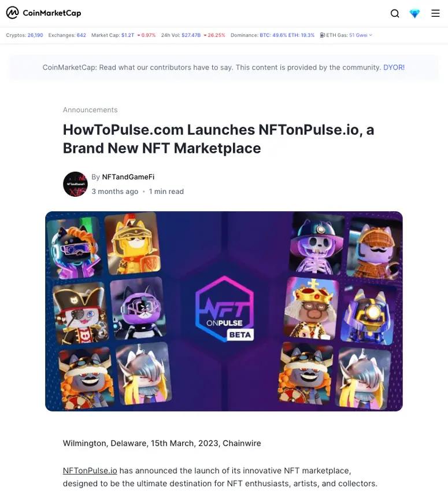This screenshot has height=493, width=448.
Task: Click the gas pump icon
Action: [x=323, y=35]
